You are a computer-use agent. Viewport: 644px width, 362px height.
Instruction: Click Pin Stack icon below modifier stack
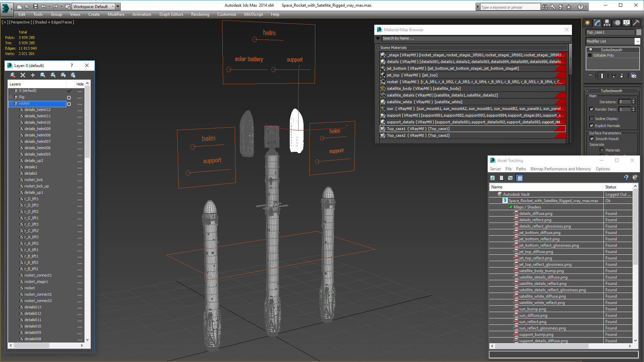click(590, 76)
